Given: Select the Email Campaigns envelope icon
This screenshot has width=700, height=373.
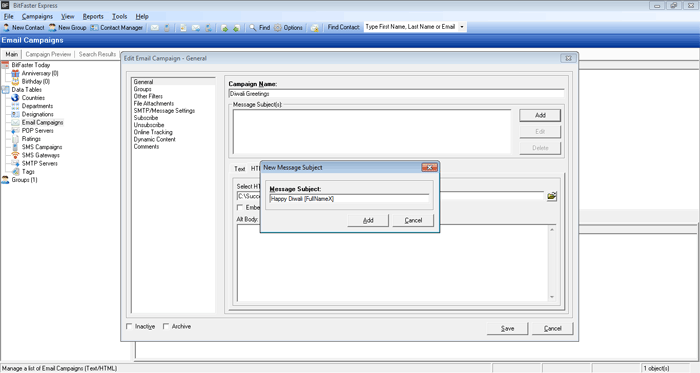Looking at the screenshot, I should pyautogui.click(x=15, y=122).
